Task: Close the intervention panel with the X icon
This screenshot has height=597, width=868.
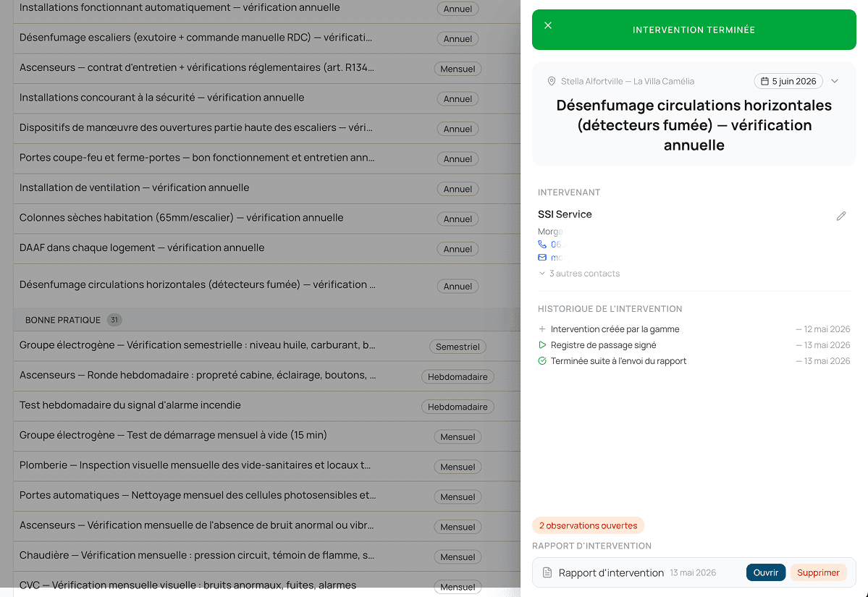Action: point(547,25)
